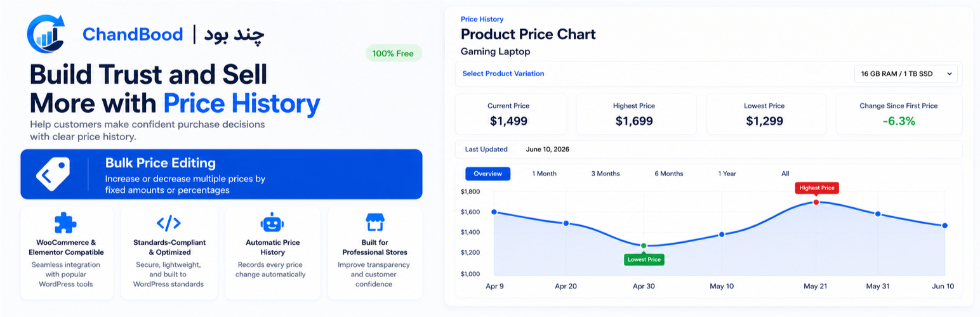Switch to the 3 Months range tab
The width and height of the screenshot is (980, 317).
coord(606,174)
